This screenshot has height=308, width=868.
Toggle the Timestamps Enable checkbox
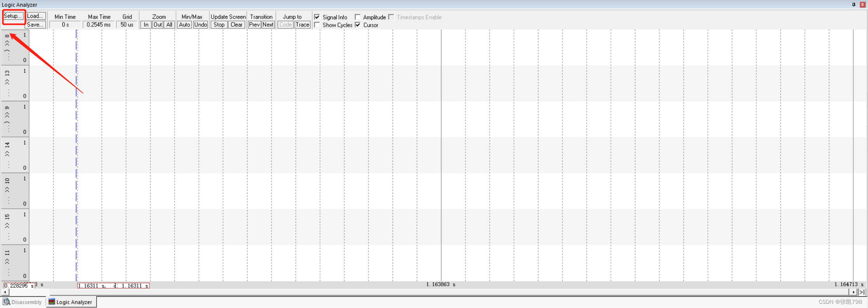(391, 17)
